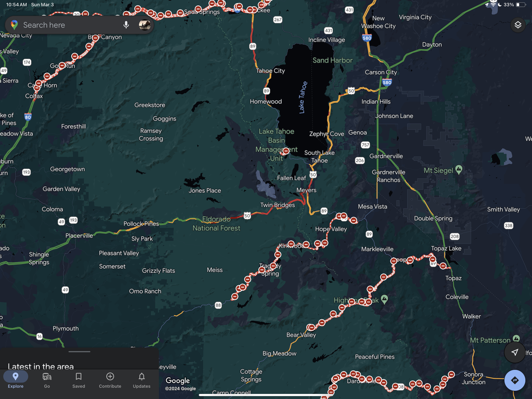Select the Hope Valley label
Image resolution: width=532 pixels, height=399 pixels.
click(331, 229)
